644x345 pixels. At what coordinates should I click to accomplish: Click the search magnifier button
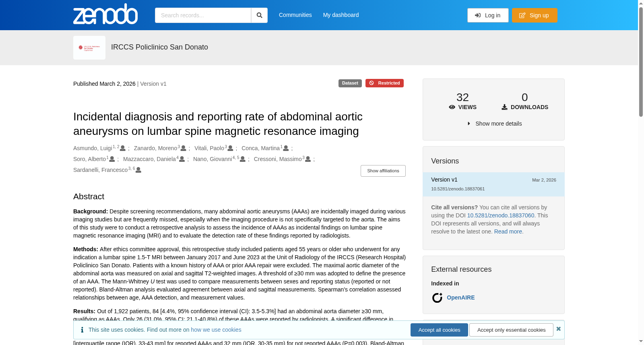pyautogui.click(x=259, y=15)
